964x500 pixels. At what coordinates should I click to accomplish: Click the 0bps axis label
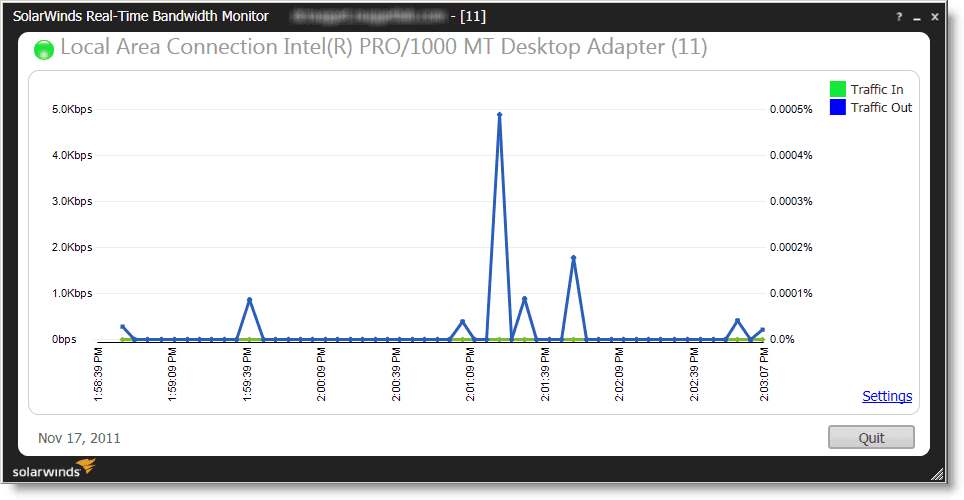point(64,339)
